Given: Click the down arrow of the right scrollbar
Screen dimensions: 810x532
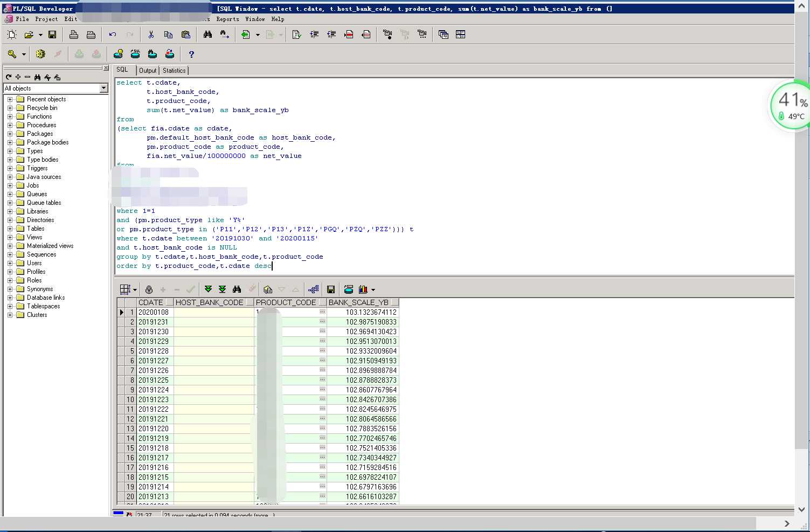Looking at the screenshot, I should pyautogui.click(x=801, y=509).
